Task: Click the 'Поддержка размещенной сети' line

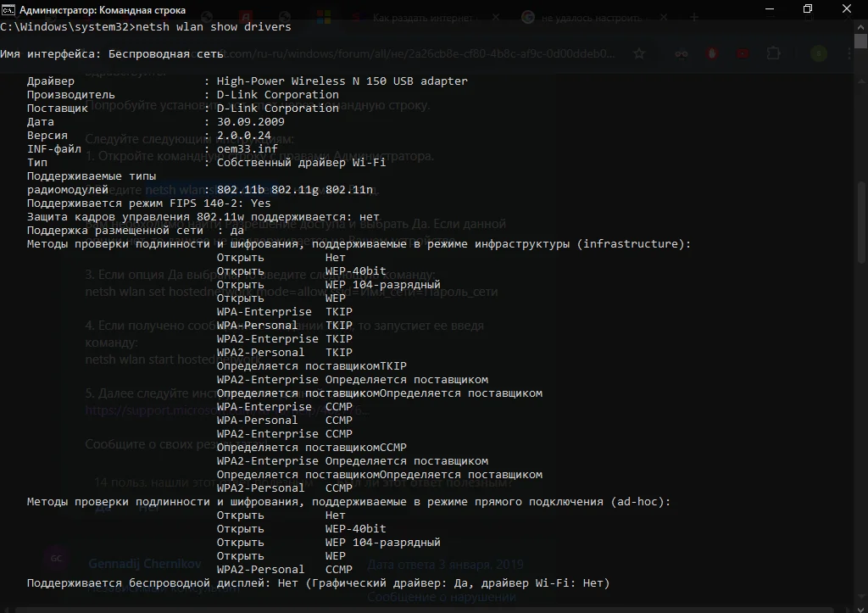Action: [x=136, y=231]
